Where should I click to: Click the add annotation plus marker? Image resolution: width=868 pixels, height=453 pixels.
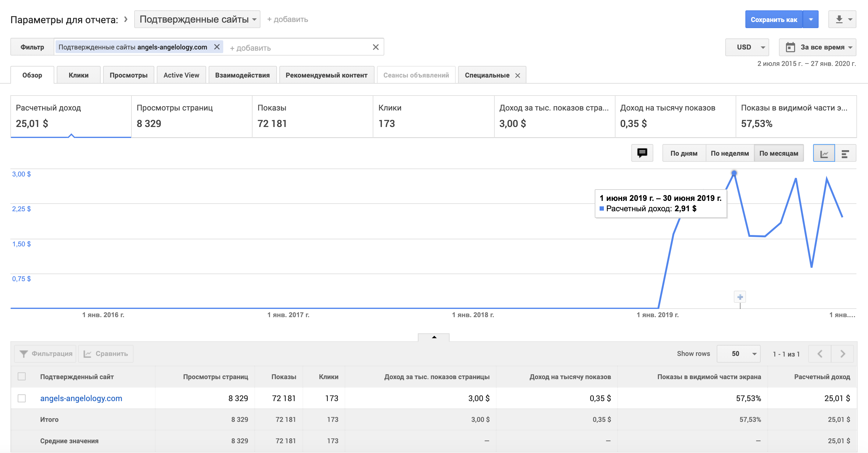[x=740, y=297]
